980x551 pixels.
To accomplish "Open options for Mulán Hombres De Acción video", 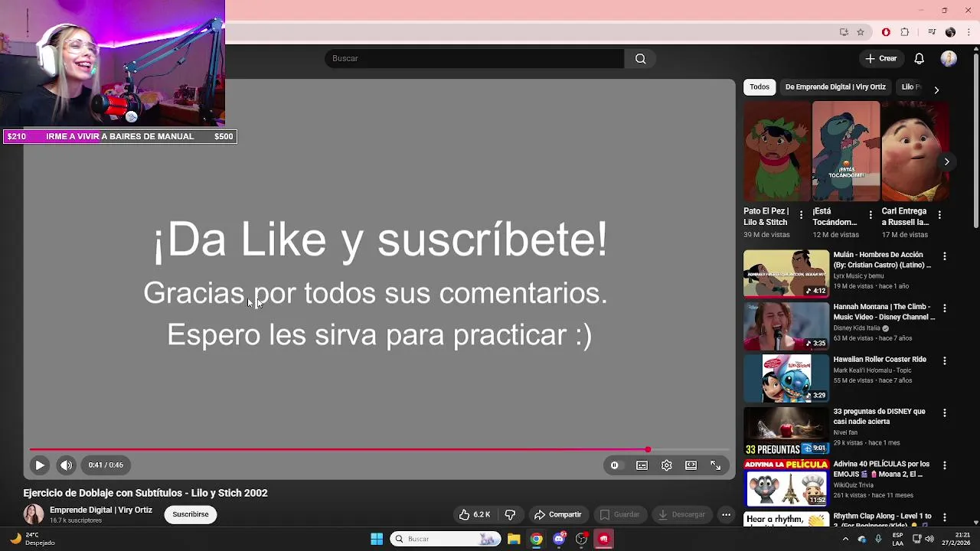I will [945, 256].
